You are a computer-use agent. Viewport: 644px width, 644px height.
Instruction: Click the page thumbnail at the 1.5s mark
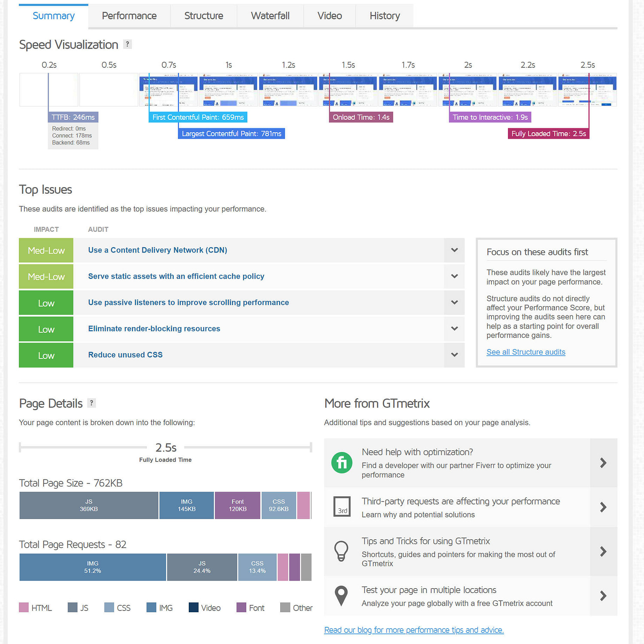(348, 89)
